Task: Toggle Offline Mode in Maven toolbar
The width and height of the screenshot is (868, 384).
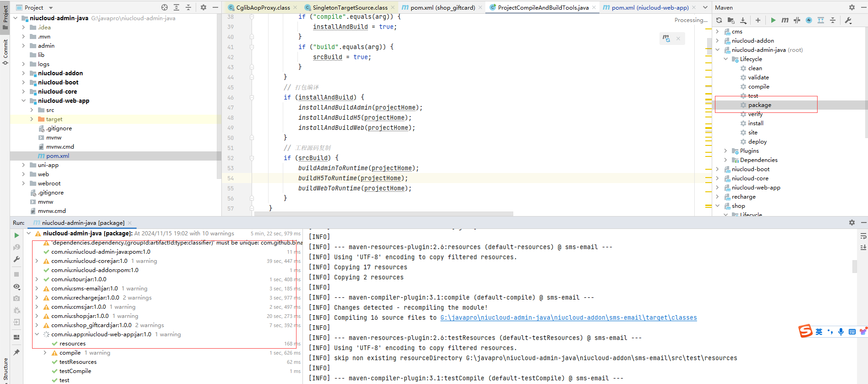Action: 797,20
